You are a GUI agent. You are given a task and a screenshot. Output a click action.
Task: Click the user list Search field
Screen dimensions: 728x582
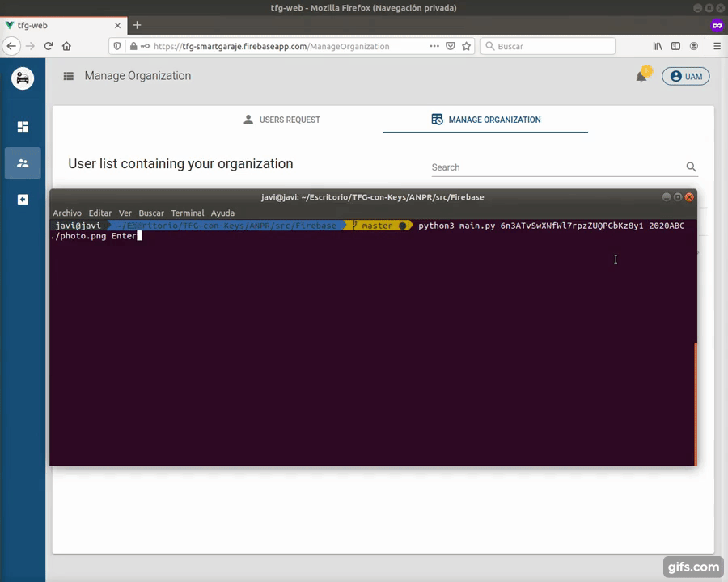point(557,167)
